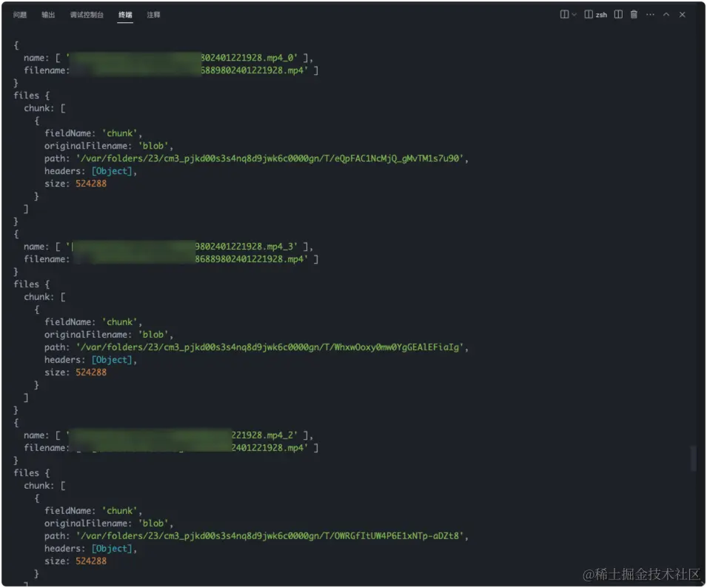Open the 注释 (Comments) tab
This screenshot has height=588, width=707.
(153, 15)
